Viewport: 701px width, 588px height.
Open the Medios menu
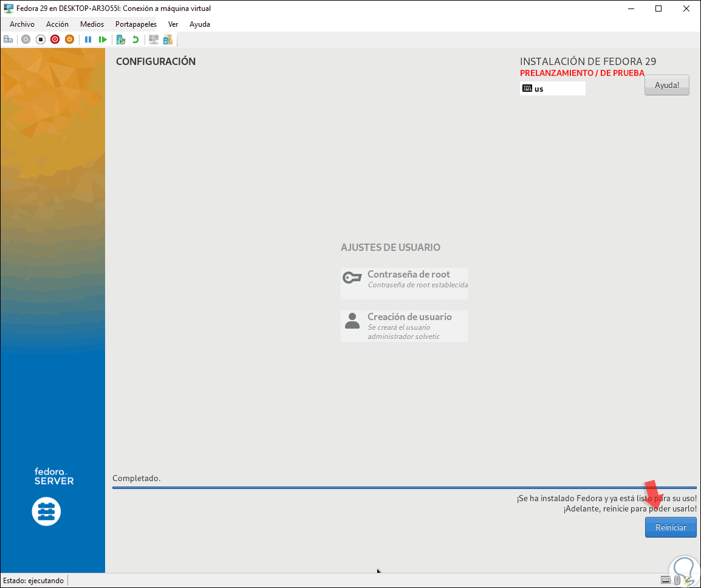pyautogui.click(x=92, y=24)
